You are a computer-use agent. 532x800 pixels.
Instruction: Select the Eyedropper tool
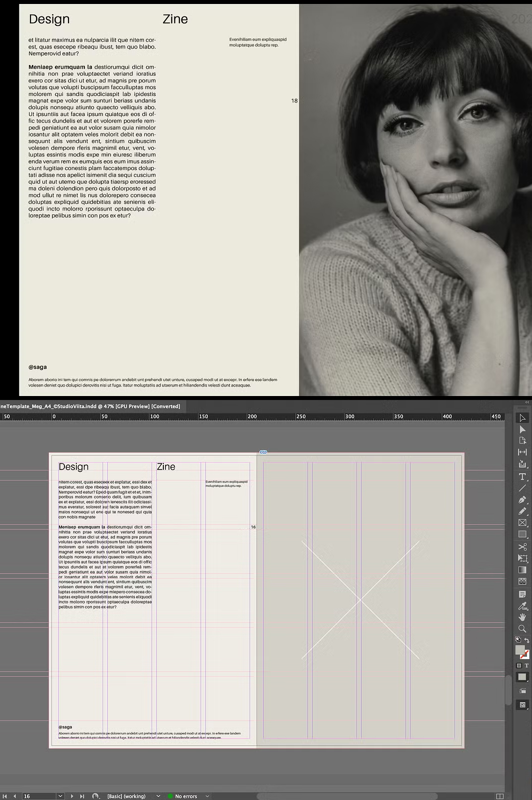[523, 606]
